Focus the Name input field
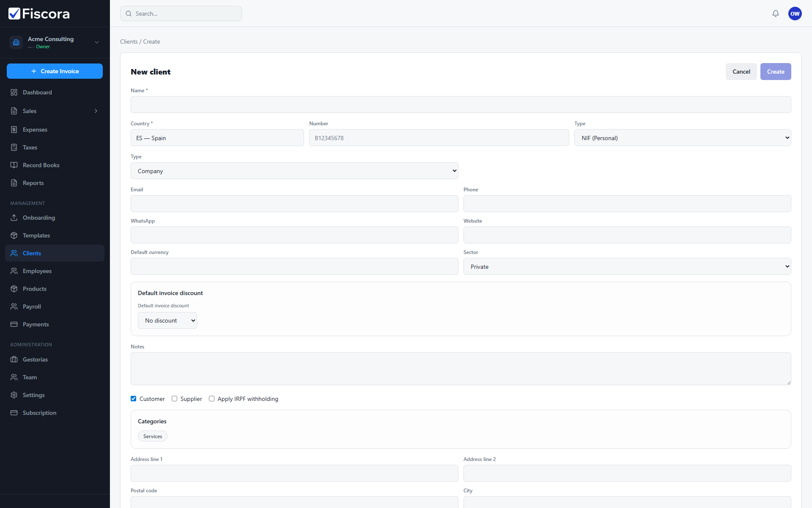This screenshot has height=508, width=812. (x=461, y=105)
